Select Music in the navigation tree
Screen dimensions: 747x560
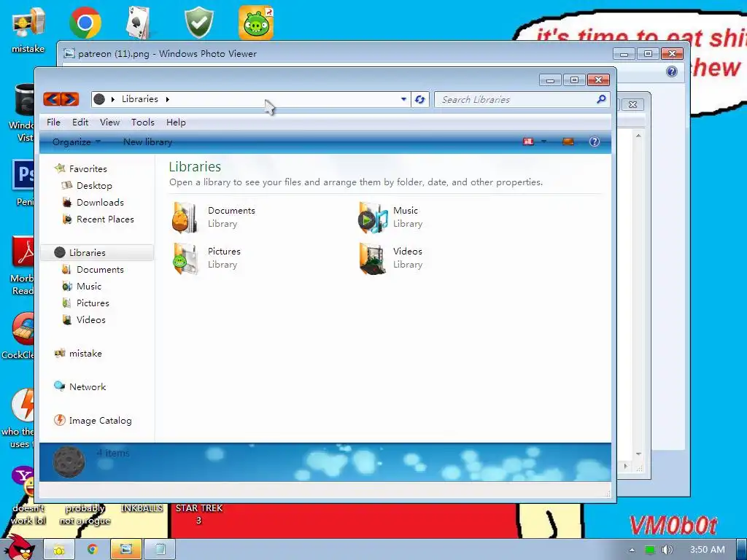tap(82, 286)
